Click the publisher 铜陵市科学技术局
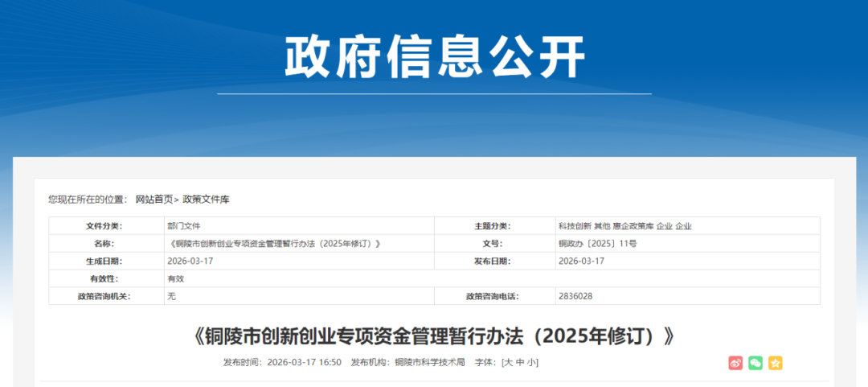Image resolution: width=868 pixels, height=387 pixels. click(430, 363)
